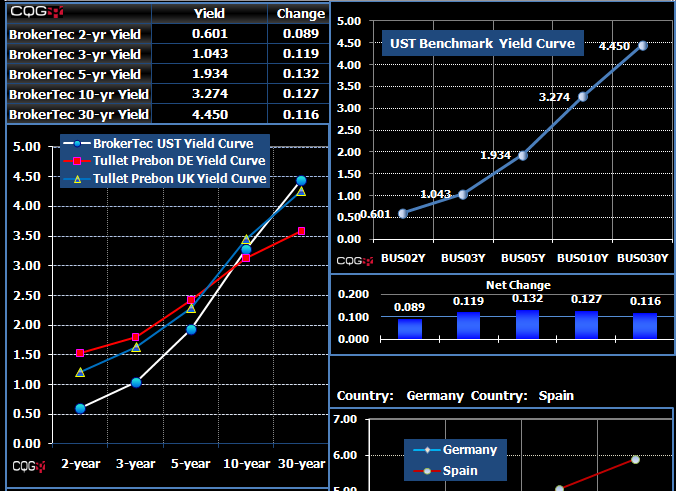The height and width of the screenshot is (491, 676).
Task: Select the BrokerTec 2-yr Yield row label
Action: pyautogui.click(x=75, y=34)
